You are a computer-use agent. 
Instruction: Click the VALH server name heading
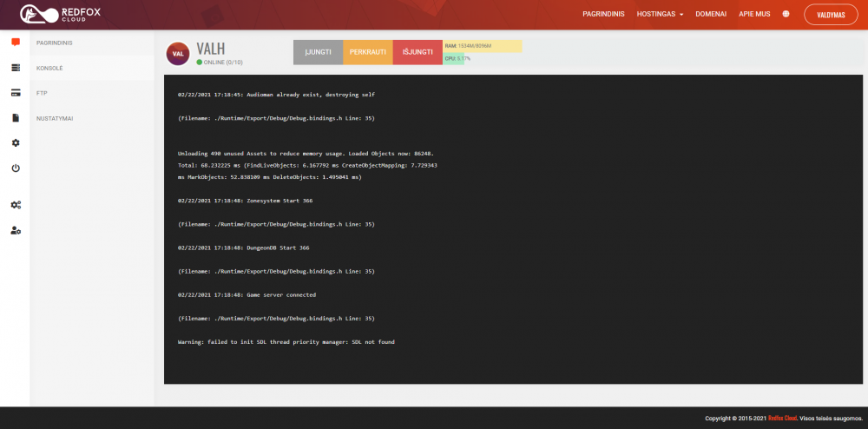(210, 49)
